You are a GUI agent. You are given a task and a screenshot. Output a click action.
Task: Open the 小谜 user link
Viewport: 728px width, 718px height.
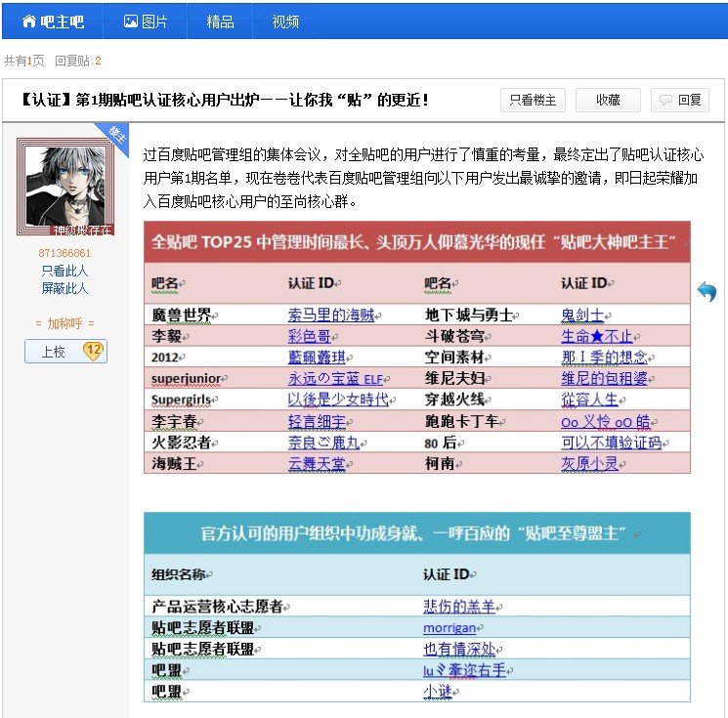pyautogui.click(x=438, y=692)
